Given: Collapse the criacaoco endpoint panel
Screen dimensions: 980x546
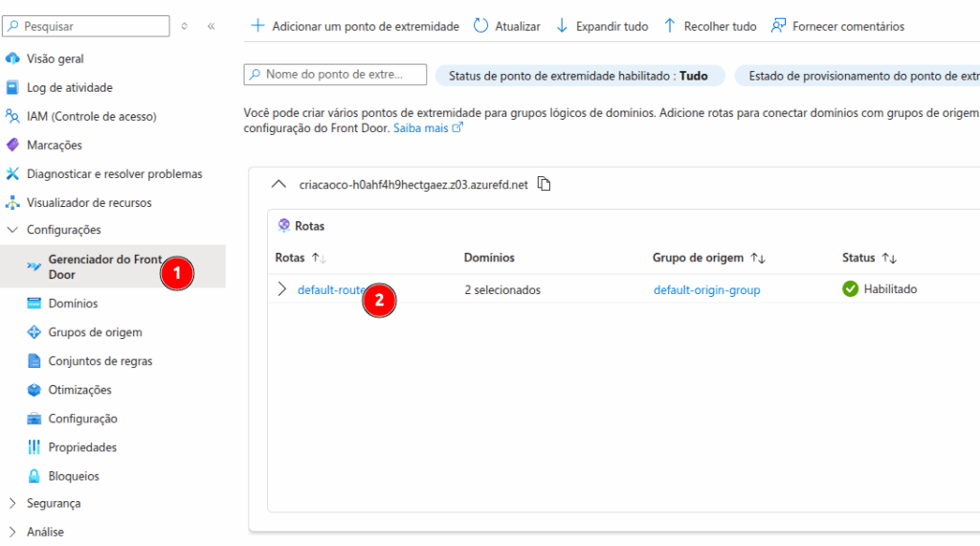Looking at the screenshot, I should (278, 184).
